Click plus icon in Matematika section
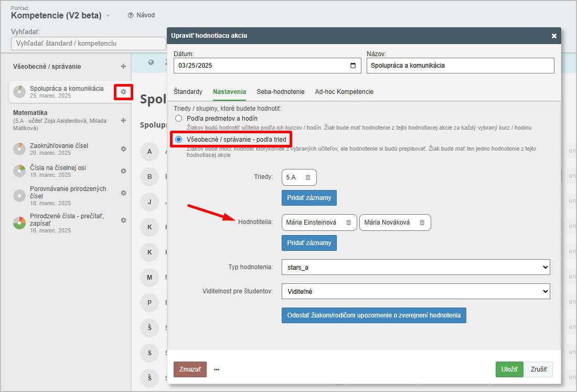The width and height of the screenshot is (577, 392). (x=123, y=121)
